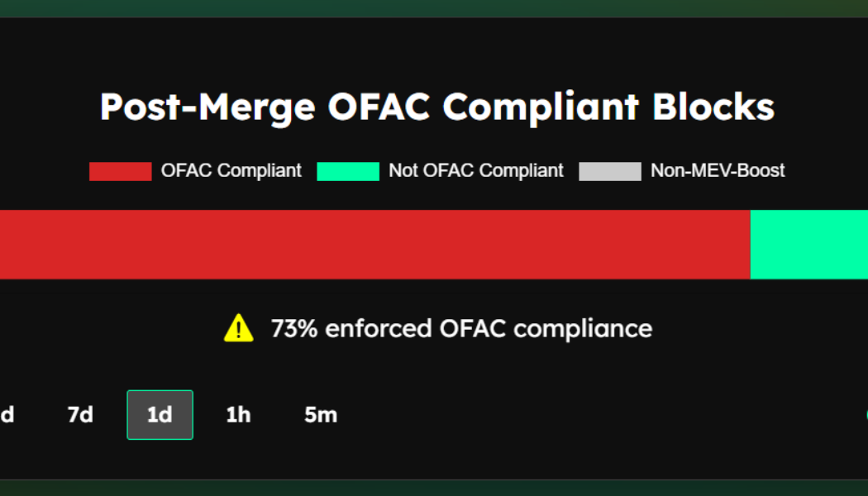Click the green Not OFAC Compliant legend swatch
Screen dimensions: 868x496
[x=347, y=170]
